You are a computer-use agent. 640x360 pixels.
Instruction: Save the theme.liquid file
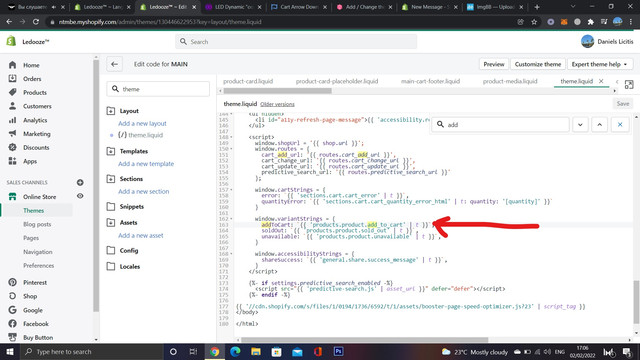click(622, 104)
